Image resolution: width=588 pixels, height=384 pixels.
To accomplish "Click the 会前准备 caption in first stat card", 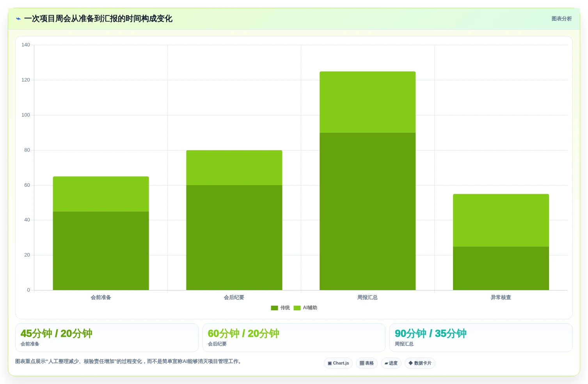I will [x=30, y=344].
